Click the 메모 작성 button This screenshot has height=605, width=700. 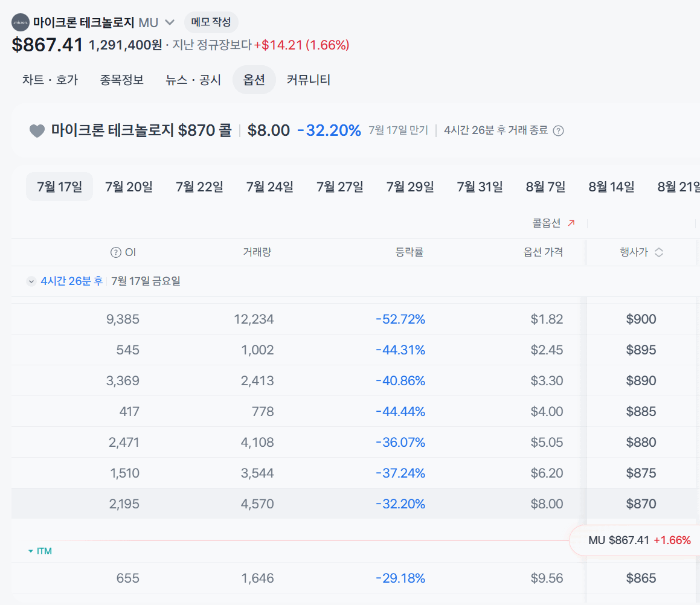tap(211, 22)
